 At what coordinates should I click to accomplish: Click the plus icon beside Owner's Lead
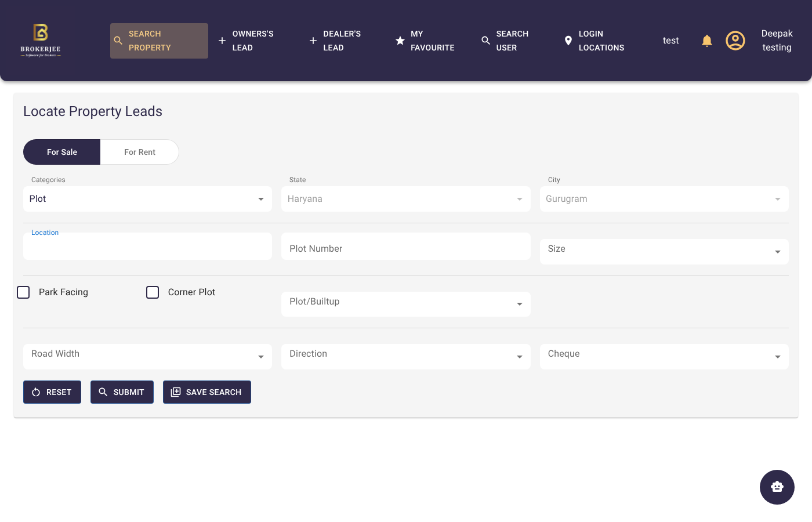(x=222, y=41)
